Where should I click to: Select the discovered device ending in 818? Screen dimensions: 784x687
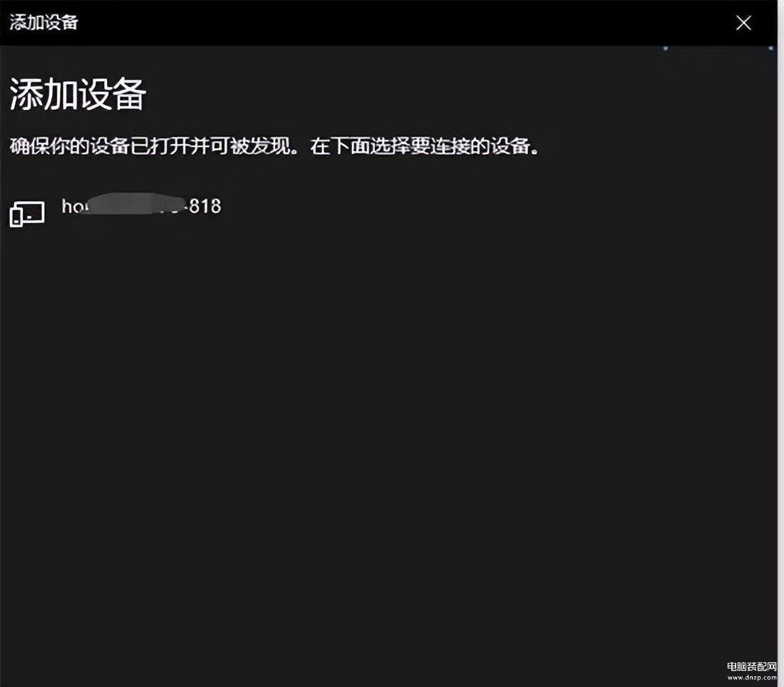coord(141,207)
